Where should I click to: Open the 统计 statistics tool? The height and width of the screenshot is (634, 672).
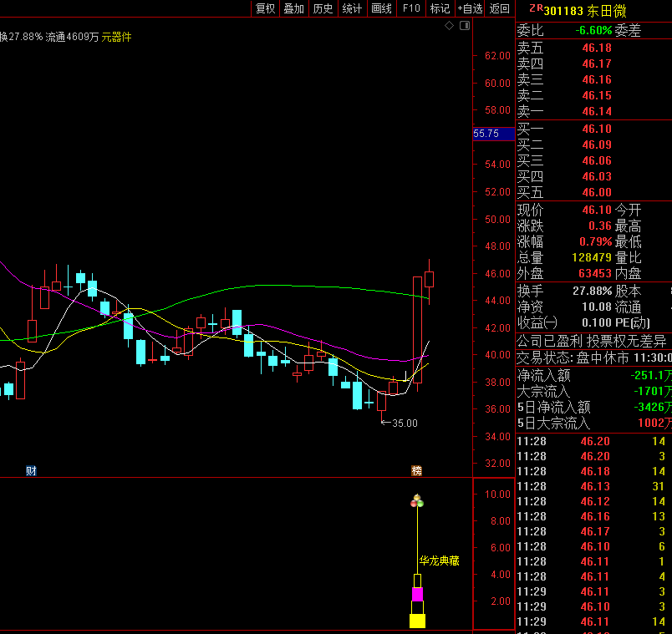[x=352, y=8]
